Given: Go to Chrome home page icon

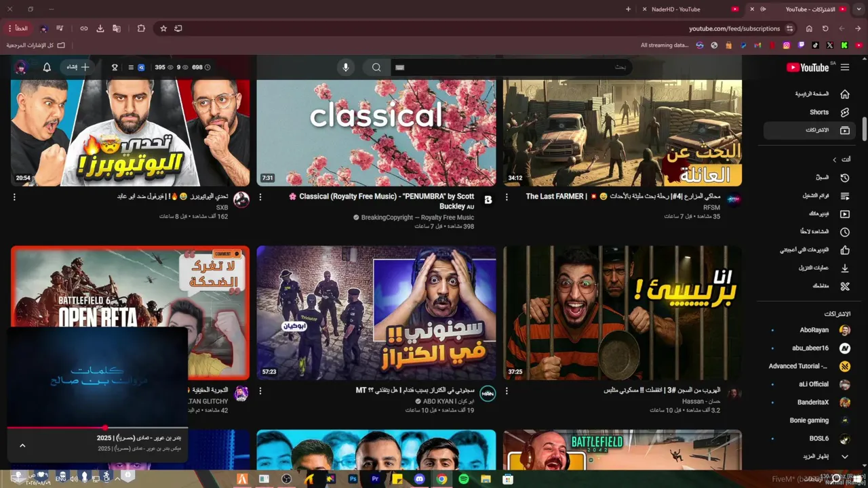Looking at the screenshot, I should coord(809,28).
